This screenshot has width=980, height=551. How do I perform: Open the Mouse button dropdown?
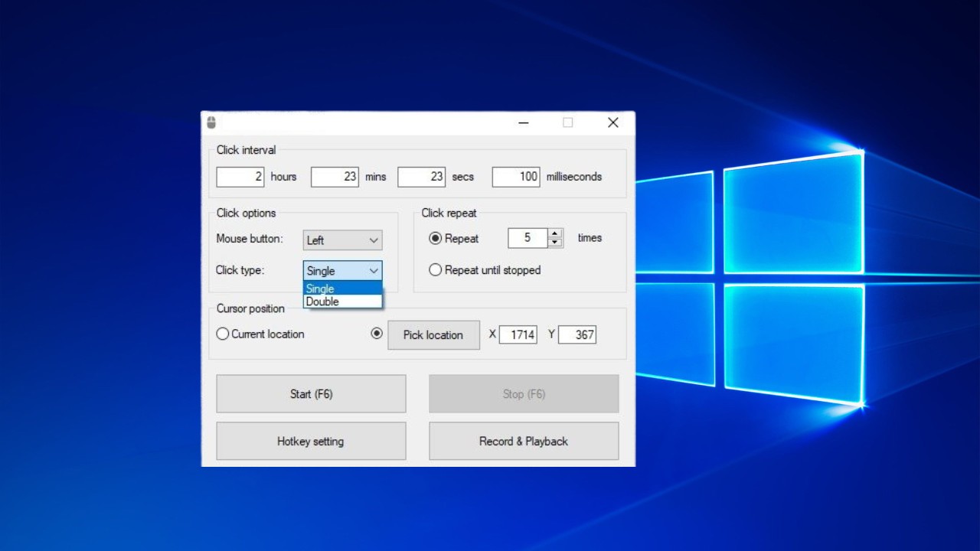pos(342,240)
